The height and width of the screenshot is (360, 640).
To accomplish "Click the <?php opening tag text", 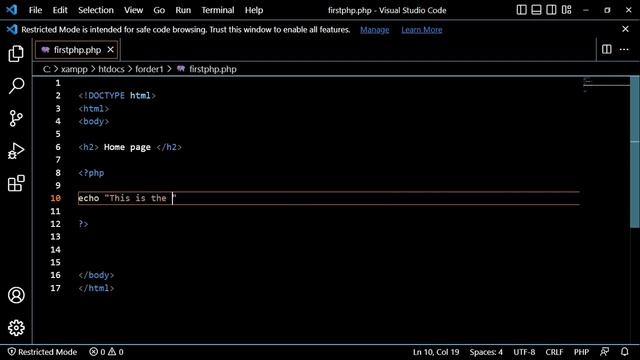I will [x=91, y=173].
